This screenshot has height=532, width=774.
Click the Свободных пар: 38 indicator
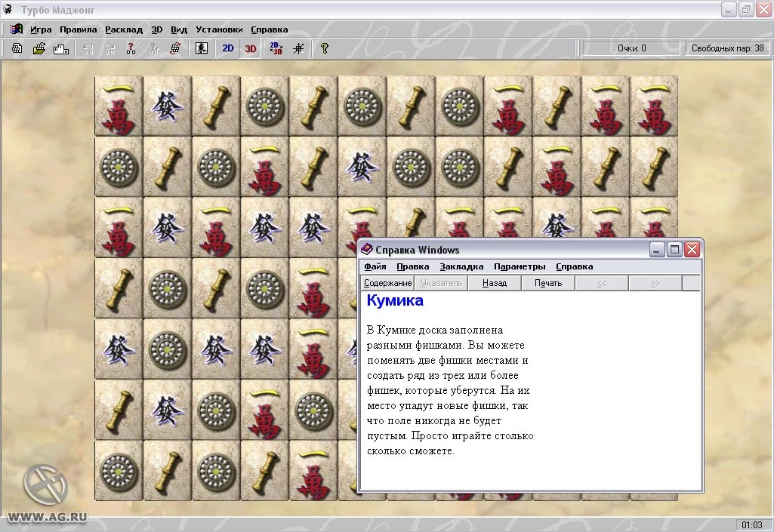coord(727,48)
